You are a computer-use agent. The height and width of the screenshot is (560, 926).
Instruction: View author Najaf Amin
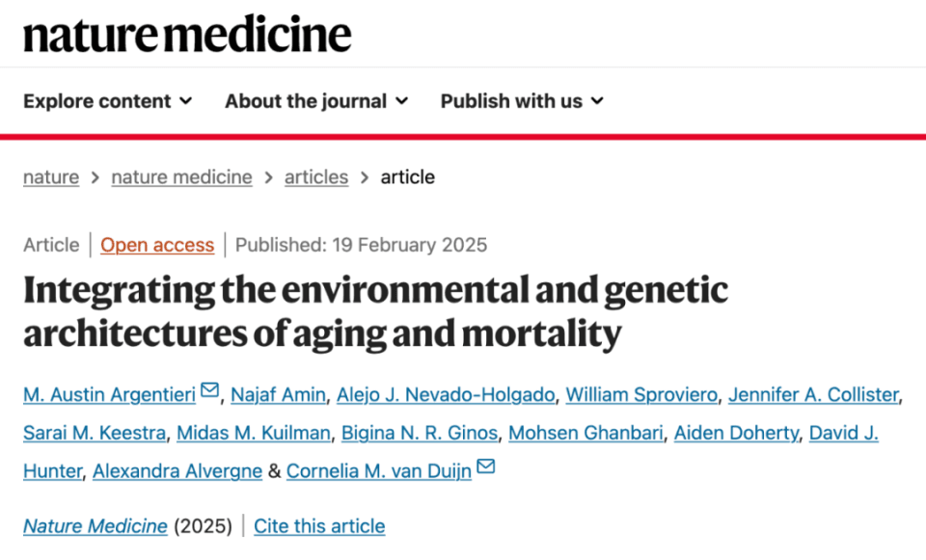tap(278, 394)
